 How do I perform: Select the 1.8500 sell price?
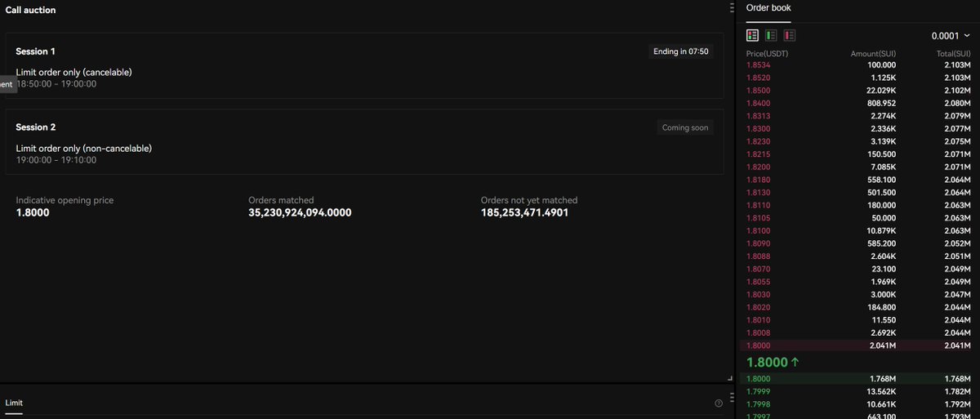758,90
